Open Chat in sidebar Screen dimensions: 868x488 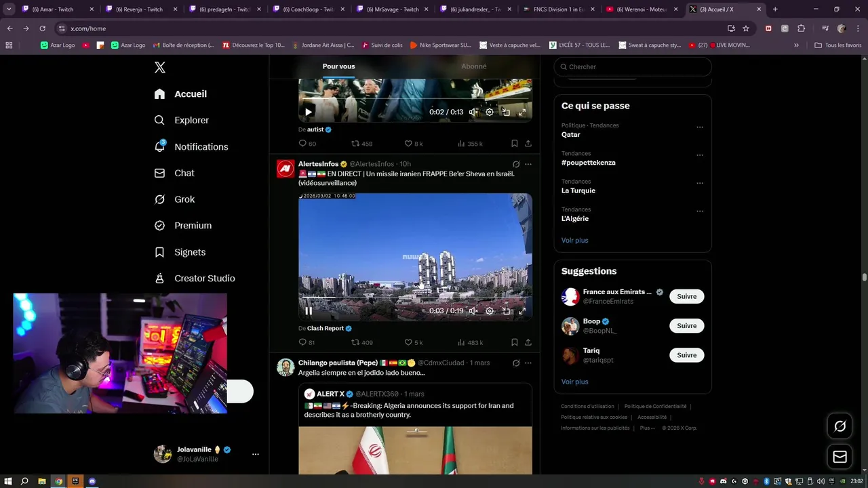point(174,173)
